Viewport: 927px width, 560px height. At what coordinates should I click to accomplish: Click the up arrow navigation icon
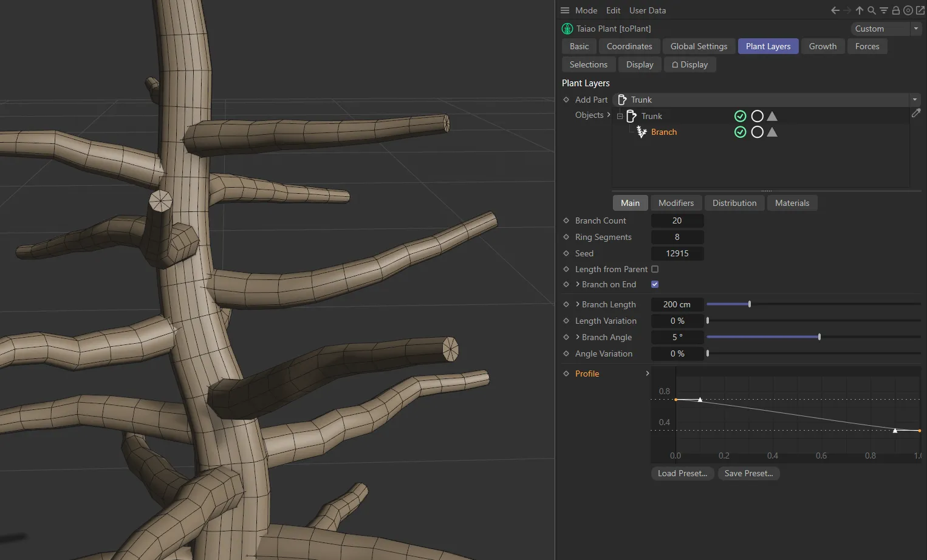point(860,10)
